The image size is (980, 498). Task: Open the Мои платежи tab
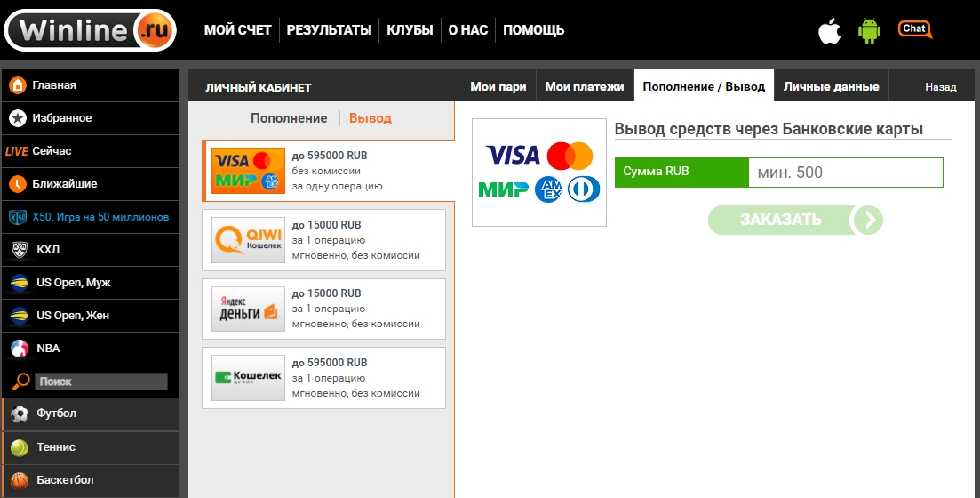pos(584,86)
